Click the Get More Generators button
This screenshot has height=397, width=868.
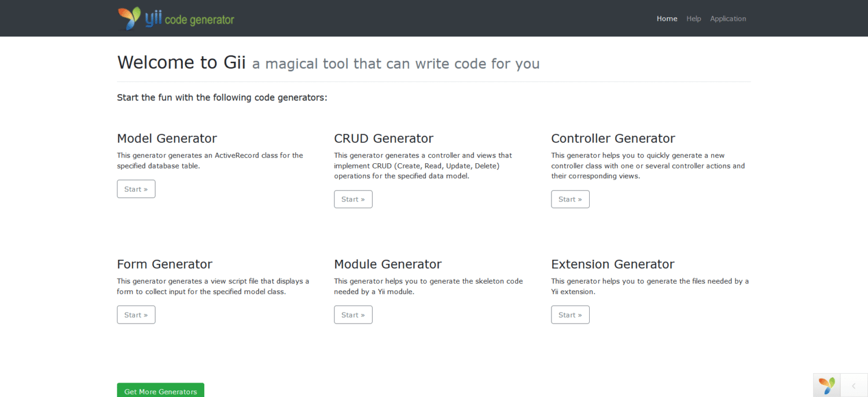[x=160, y=391]
